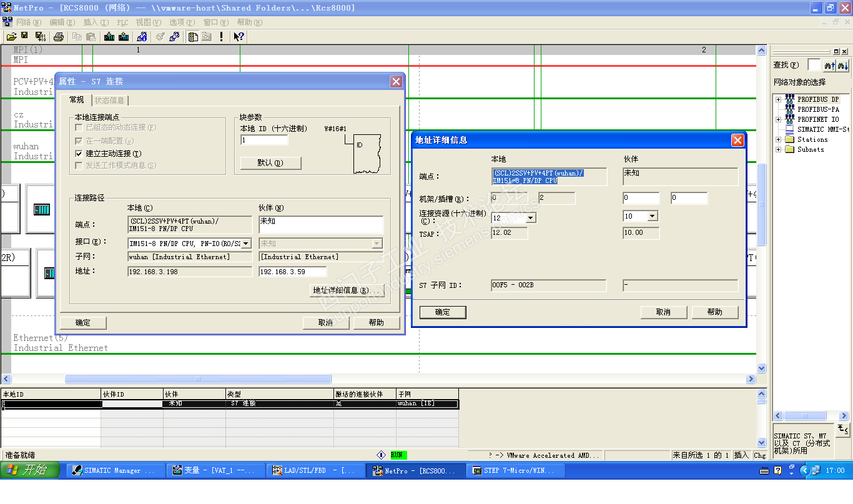
Task: Click the Stations folder icon
Action: pos(790,139)
